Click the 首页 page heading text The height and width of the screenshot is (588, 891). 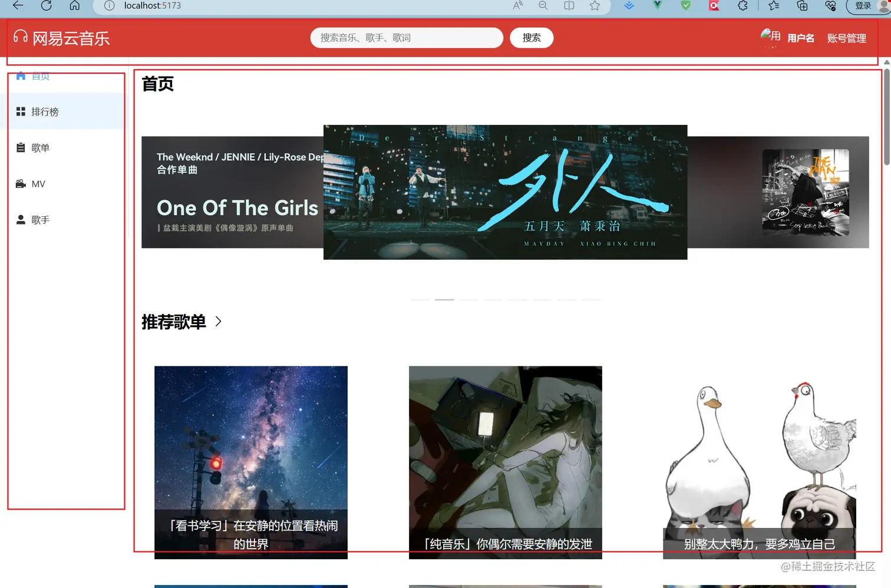(158, 84)
